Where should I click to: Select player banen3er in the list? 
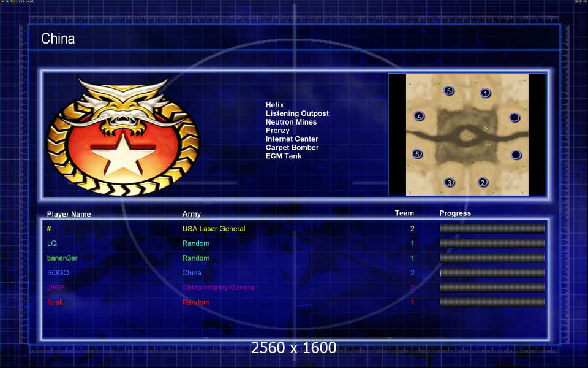pos(62,258)
